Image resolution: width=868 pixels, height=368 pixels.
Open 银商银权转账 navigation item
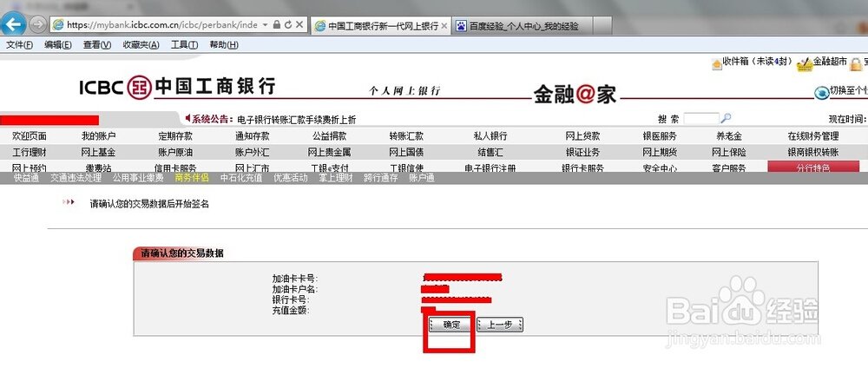point(813,152)
